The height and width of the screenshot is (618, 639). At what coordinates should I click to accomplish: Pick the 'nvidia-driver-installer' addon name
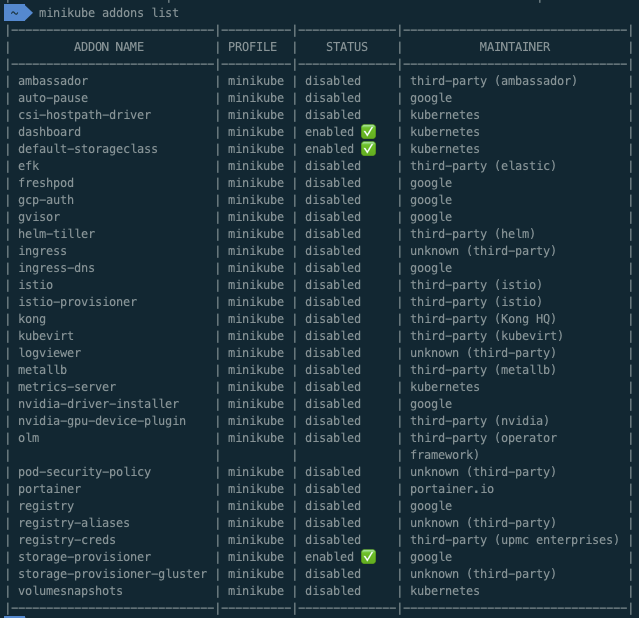(98, 404)
